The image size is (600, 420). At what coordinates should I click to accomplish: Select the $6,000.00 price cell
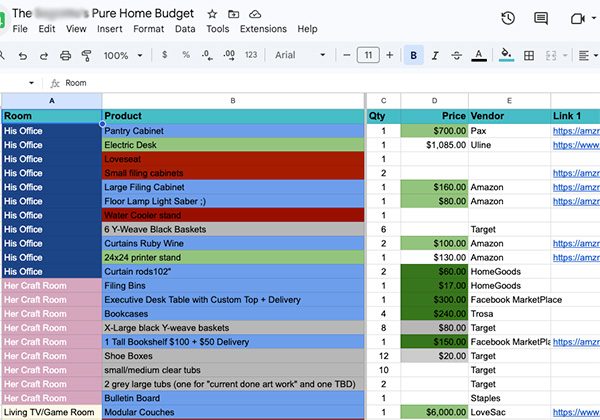(x=434, y=412)
